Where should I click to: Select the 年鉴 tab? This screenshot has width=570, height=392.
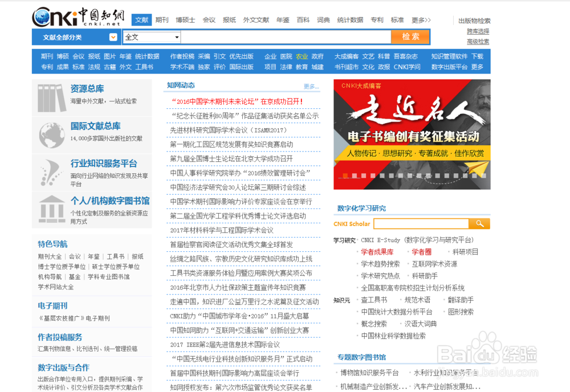coord(283,20)
